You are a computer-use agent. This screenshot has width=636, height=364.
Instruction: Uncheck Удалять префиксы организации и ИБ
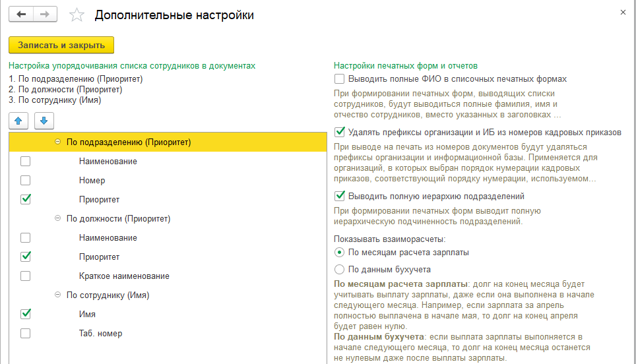click(340, 132)
